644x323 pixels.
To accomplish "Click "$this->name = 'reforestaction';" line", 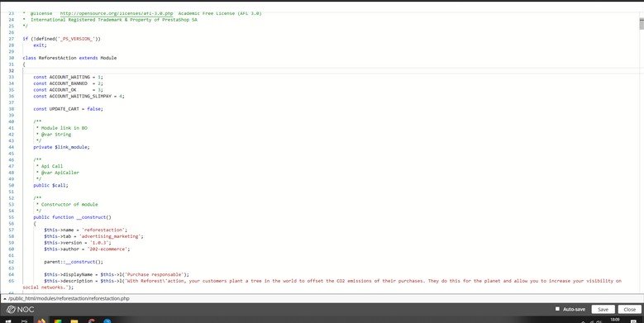I will tap(86, 230).
